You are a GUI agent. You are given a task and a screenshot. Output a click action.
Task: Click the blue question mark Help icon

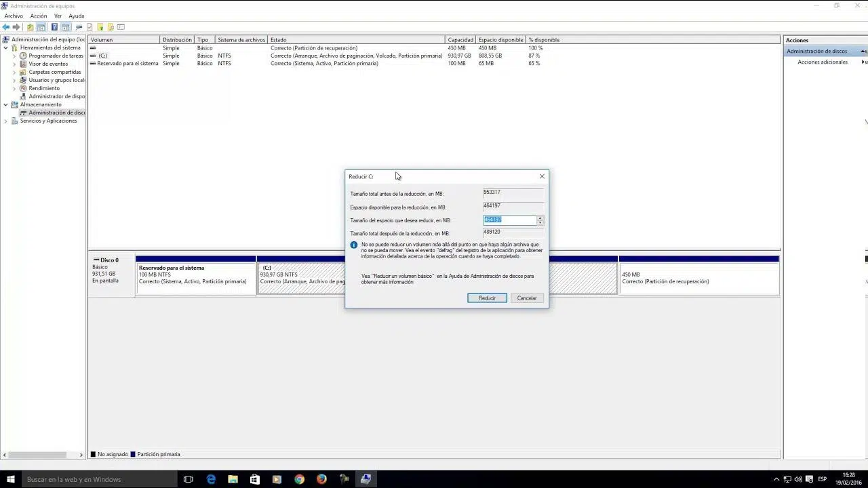click(x=54, y=27)
